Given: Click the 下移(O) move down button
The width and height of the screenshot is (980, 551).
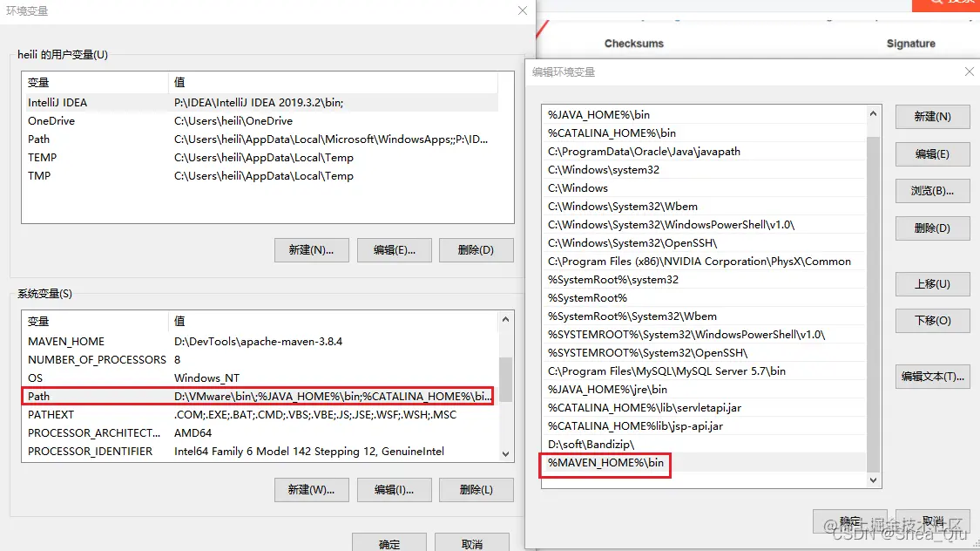Looking at the screenshot, I should (x=932, y=320).
